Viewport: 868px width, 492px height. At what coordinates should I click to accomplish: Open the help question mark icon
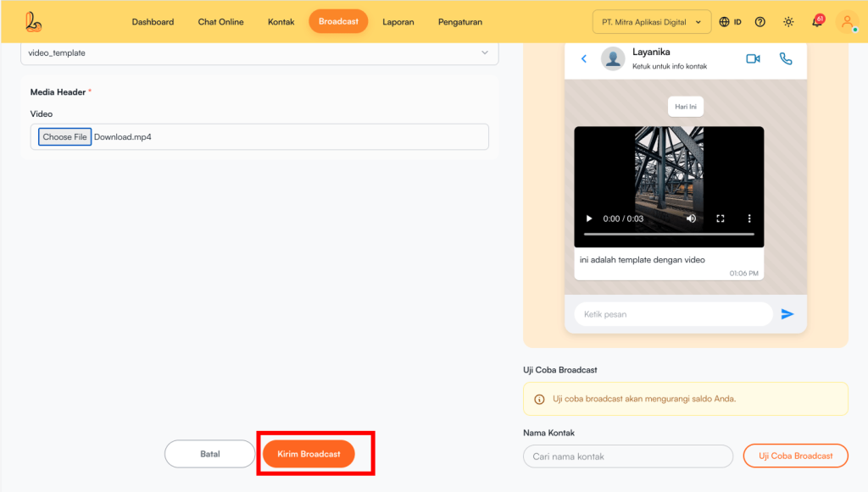(760, 22)
